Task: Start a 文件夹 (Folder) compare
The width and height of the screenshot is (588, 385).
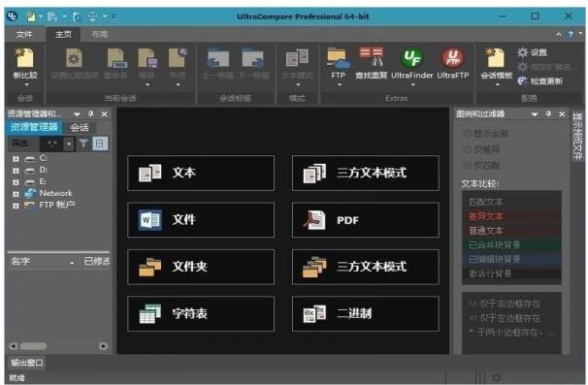Action: (201, 267)
